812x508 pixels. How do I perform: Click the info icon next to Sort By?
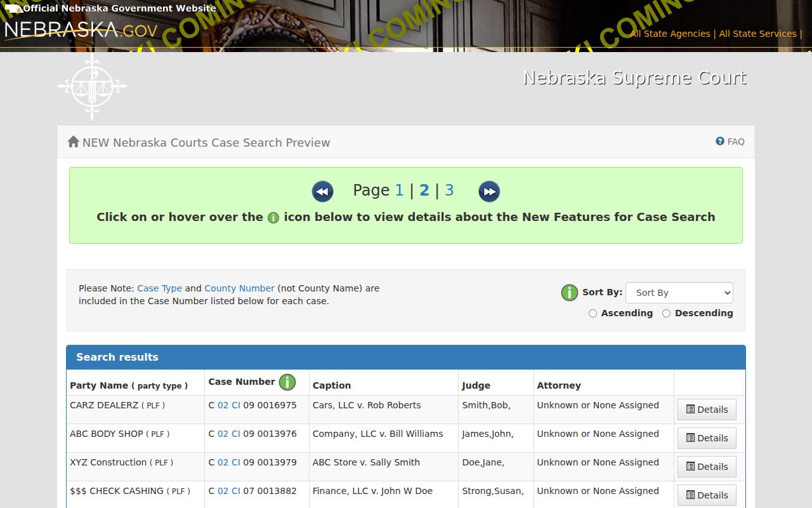pos(570,293)
